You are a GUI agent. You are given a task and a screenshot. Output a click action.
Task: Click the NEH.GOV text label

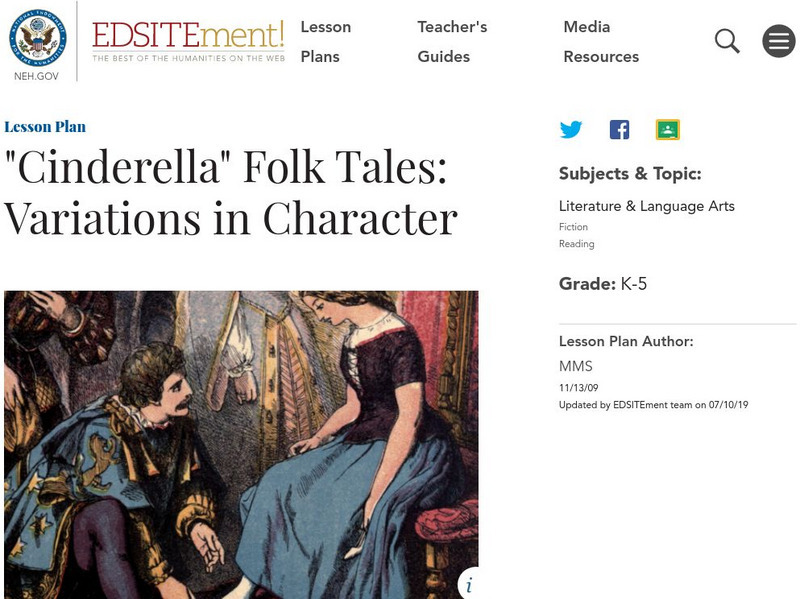pos(38,76)
